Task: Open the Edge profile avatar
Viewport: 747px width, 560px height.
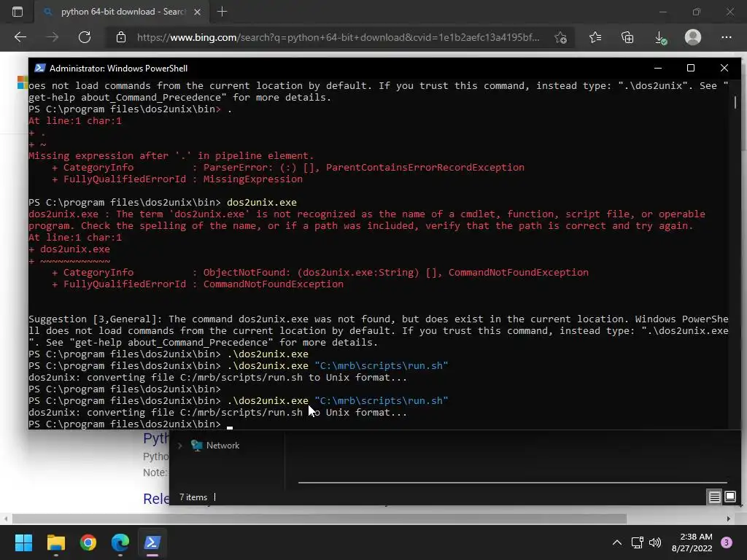Action: (693, 37)
